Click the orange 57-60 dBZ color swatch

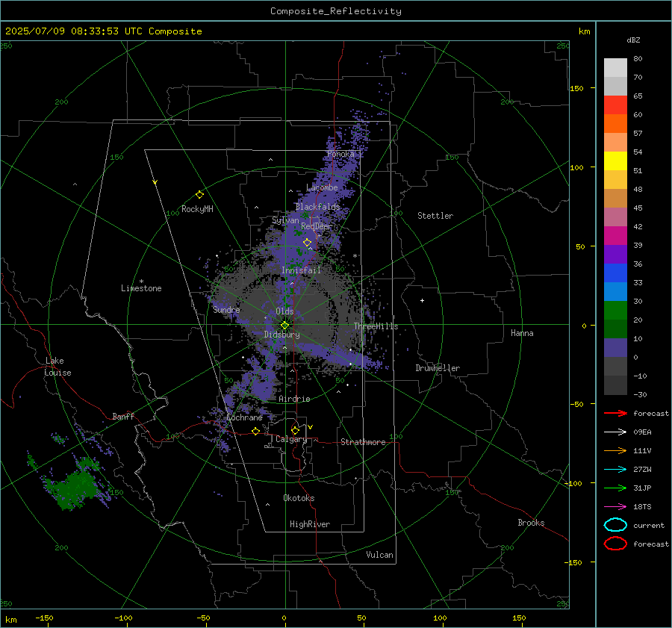(x=615, y=123)
